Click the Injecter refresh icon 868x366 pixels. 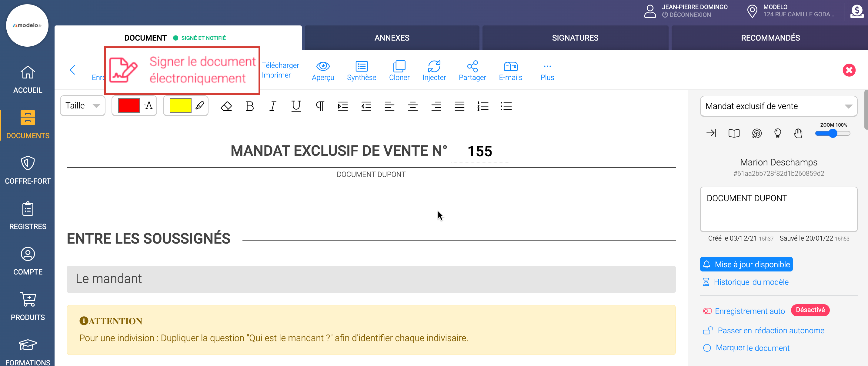434,66
